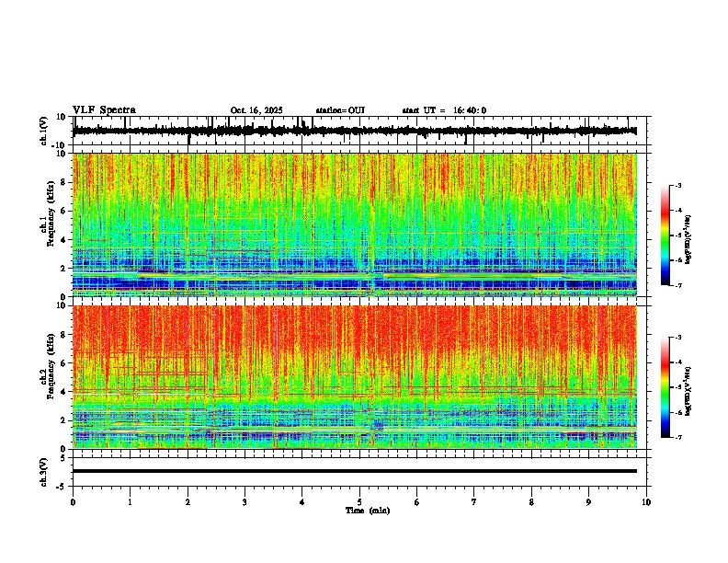Click the flat ch.3 voltage trace line
This screenshot has width=728, height=563.
coord(354,471)
